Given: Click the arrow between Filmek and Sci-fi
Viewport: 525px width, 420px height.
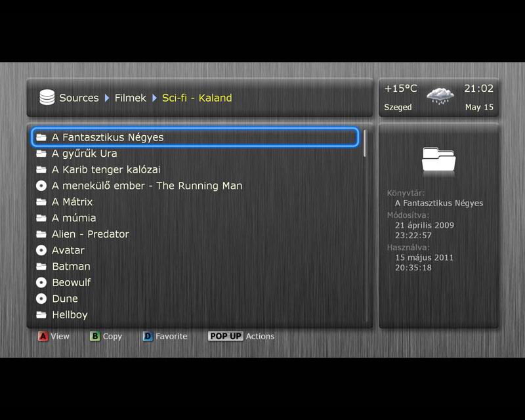Looking at the screenshot, I should point(154,98).
